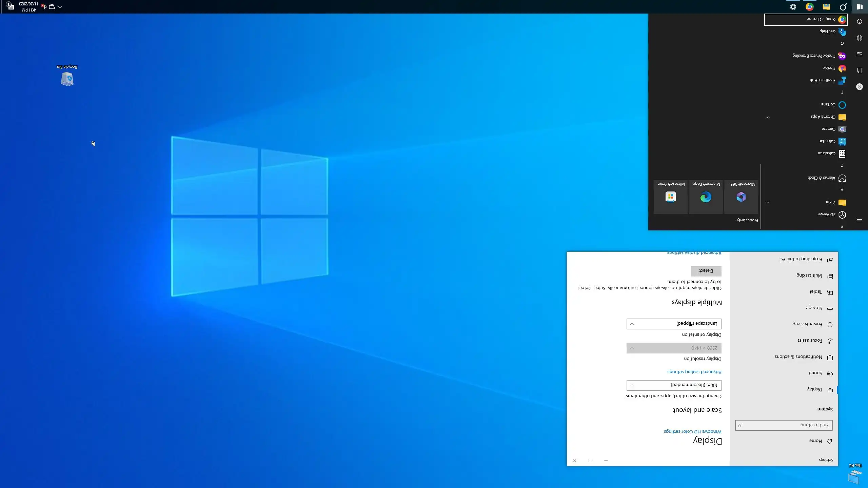Go to Power & sleep settings
Viewport: 868px width, 488px height.
(807, 324)
